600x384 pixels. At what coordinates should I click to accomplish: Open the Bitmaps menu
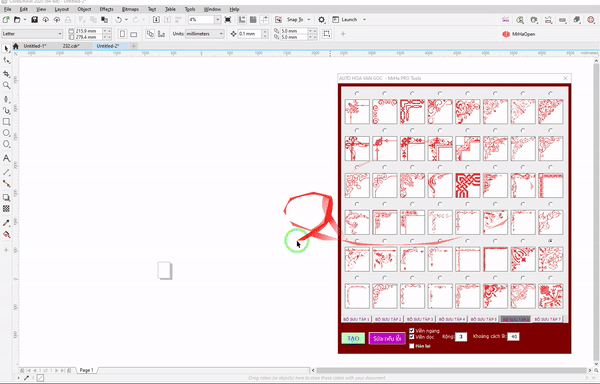coord(130,9)
